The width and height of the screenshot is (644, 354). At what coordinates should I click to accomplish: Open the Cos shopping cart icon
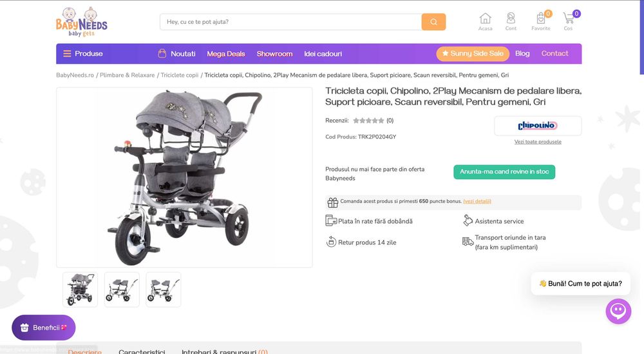(569, 21)
